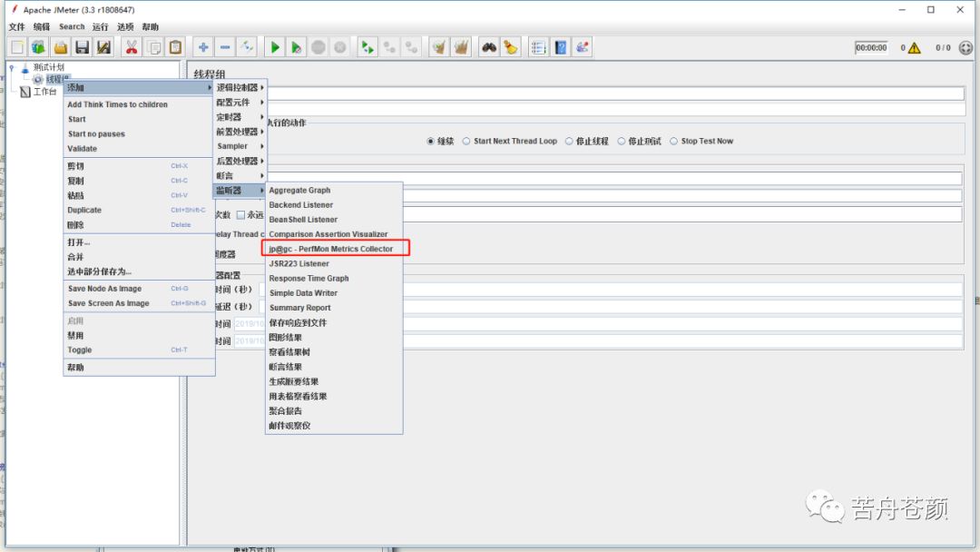Click Duplicate in context menu

click(139, 210)
